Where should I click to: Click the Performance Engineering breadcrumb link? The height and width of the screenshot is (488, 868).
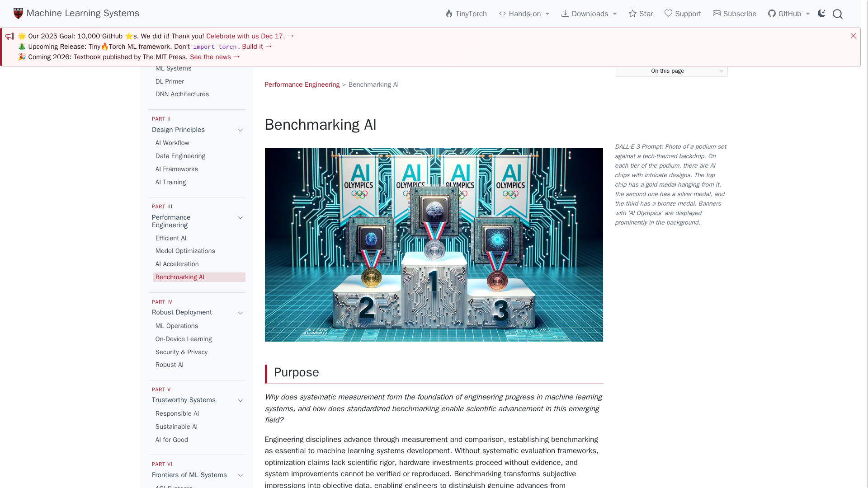coord(302,85)
